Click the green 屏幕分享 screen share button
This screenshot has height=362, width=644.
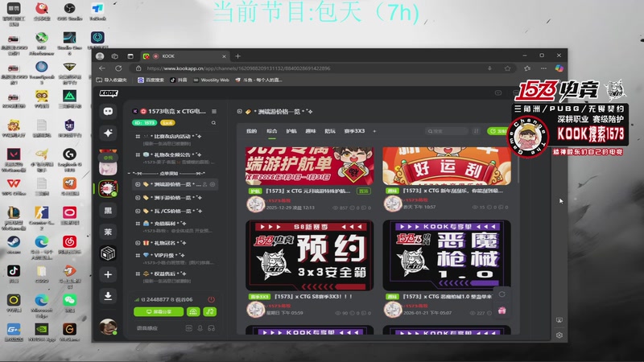pyautogui.click(x=159, y=312)
